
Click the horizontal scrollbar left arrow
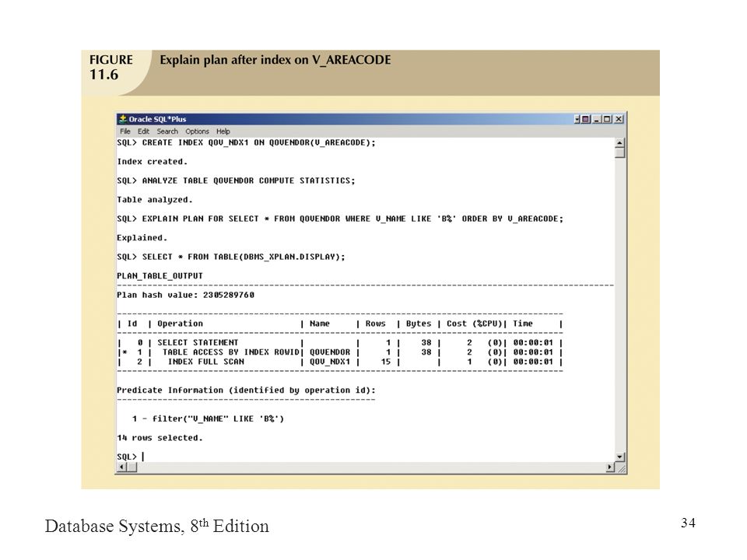point(121,467)
